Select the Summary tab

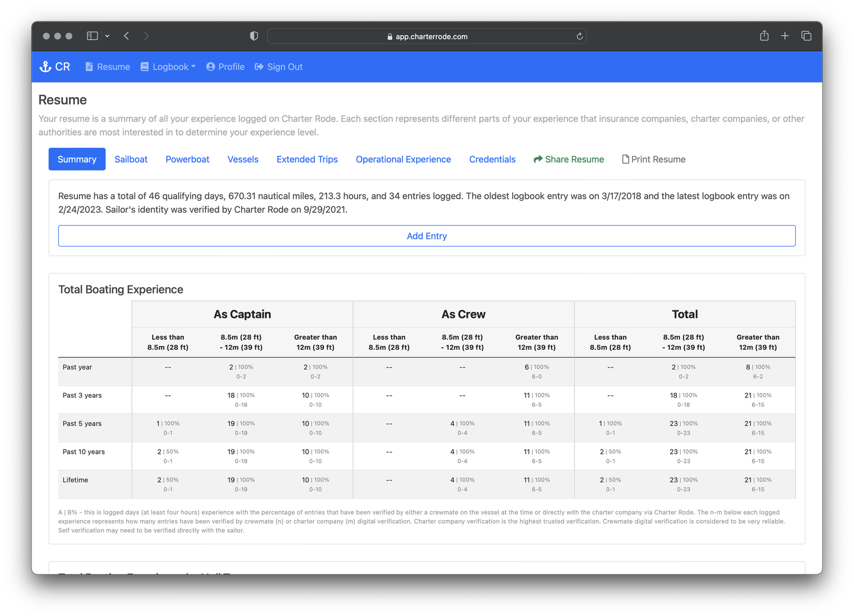pos(77,159)
